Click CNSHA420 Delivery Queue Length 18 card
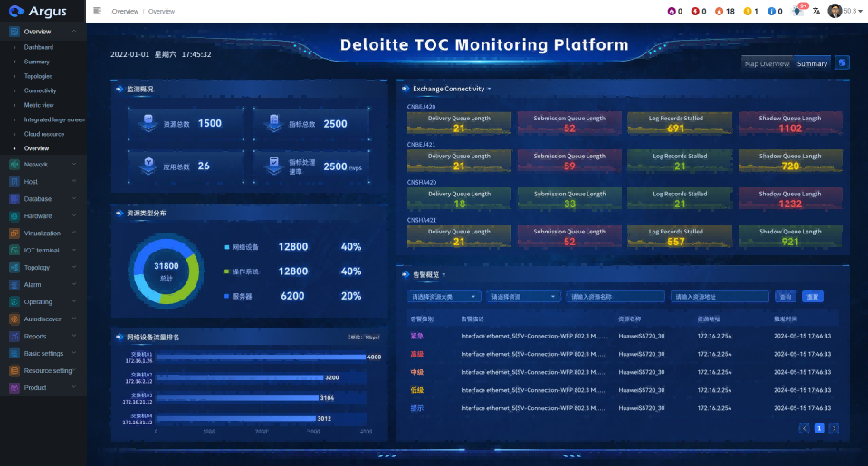 point(459,199)
